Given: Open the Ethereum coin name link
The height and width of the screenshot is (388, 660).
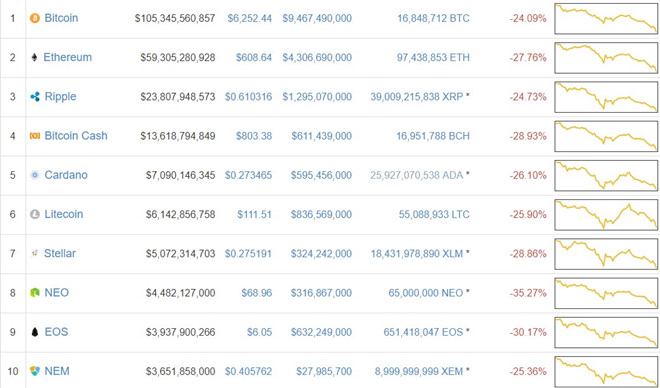Looking at the screenshot, I should click(67, 57).
